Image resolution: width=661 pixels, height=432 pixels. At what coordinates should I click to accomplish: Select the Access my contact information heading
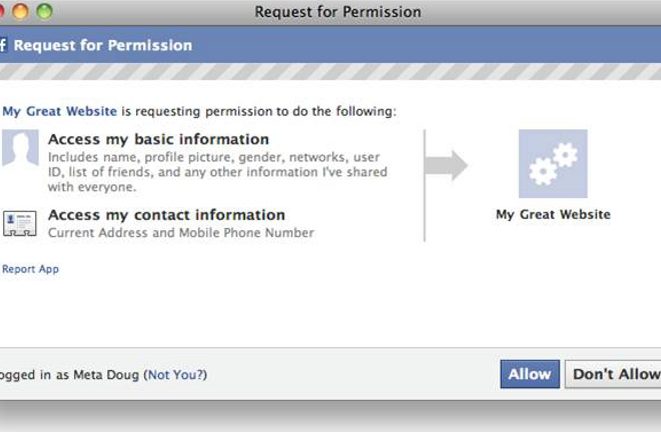point(167,215)
